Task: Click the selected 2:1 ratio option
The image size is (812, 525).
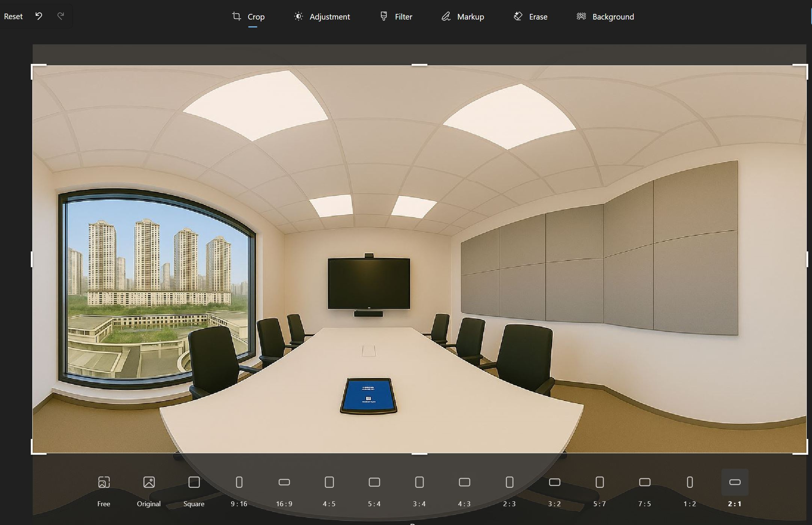Action: [x=735, y=482]
